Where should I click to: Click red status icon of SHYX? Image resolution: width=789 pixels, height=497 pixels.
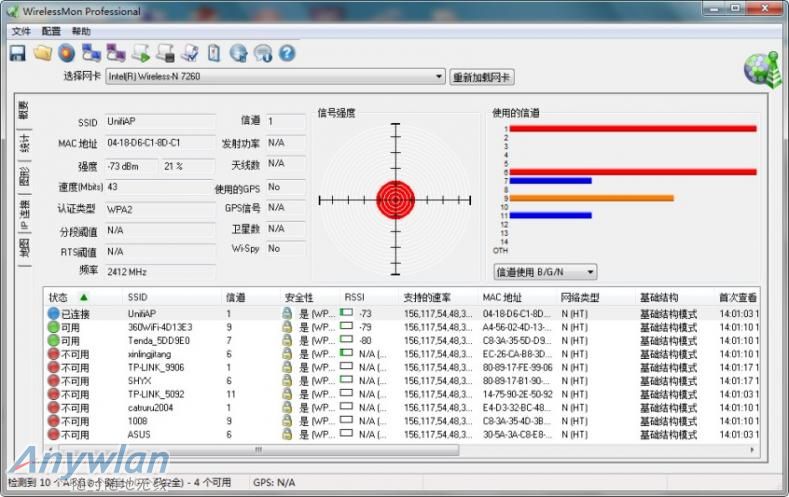click(x=54, y=381)
